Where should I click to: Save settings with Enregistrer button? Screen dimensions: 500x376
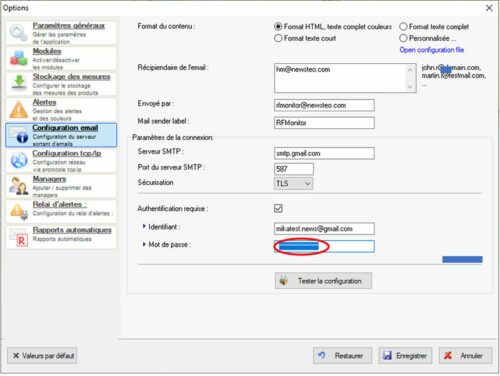pos(405,356)
